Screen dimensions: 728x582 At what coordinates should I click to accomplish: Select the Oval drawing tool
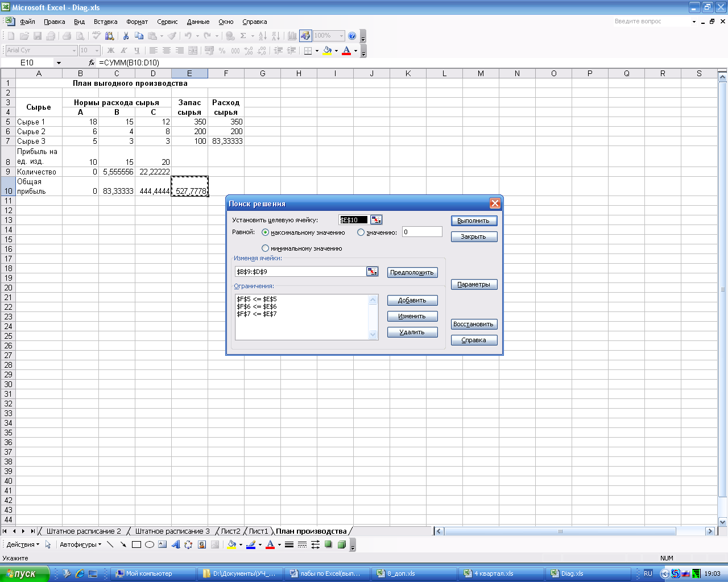[x=150, y=544]
